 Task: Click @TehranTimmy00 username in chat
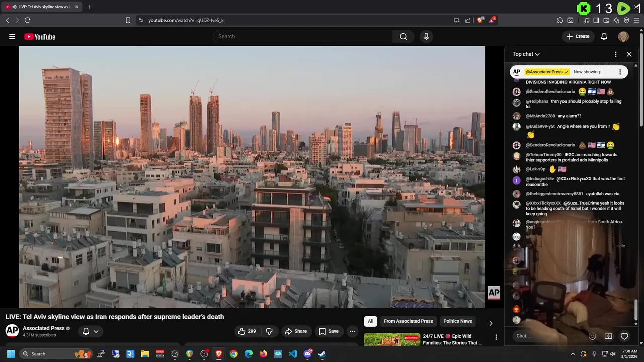[x=544, y=155]
